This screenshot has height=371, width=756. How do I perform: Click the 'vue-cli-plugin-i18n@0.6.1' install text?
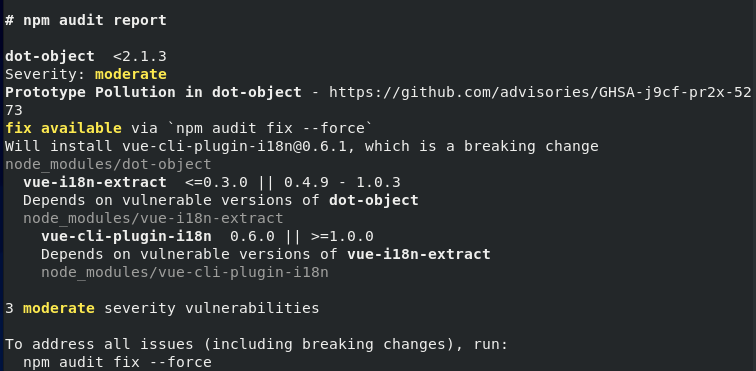[x=234, y=146]
